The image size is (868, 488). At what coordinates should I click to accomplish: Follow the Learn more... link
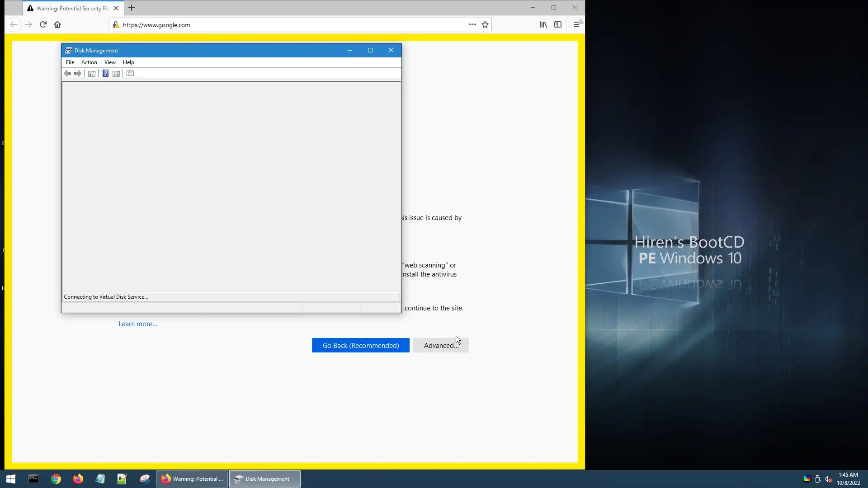coord(137,324)
